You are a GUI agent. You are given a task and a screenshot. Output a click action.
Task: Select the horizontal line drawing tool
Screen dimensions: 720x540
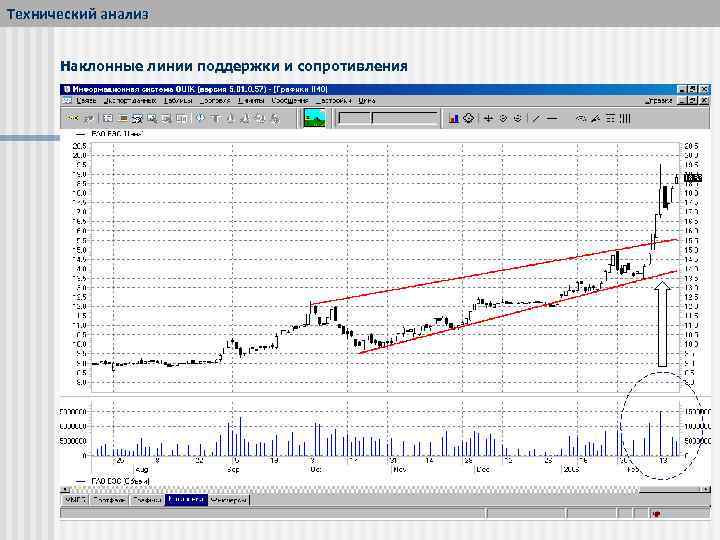click(552, 119)
